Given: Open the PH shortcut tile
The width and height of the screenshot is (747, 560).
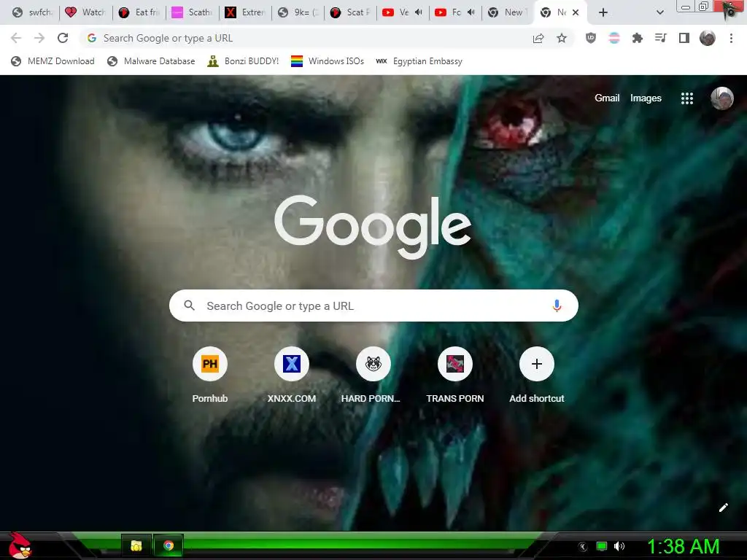Looking at the screenshot, I should coord(210,375).
